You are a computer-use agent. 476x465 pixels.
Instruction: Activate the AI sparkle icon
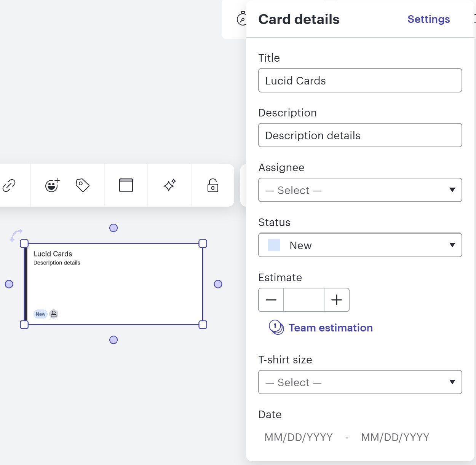pyautogui.click(x=169, y=185)
